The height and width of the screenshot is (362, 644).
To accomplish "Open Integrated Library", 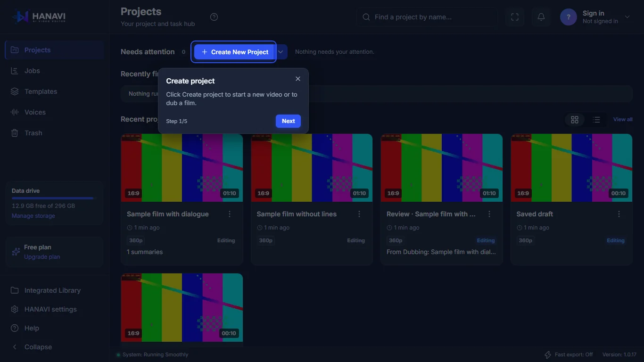I will pyautogui.click(x=55, y=290).
